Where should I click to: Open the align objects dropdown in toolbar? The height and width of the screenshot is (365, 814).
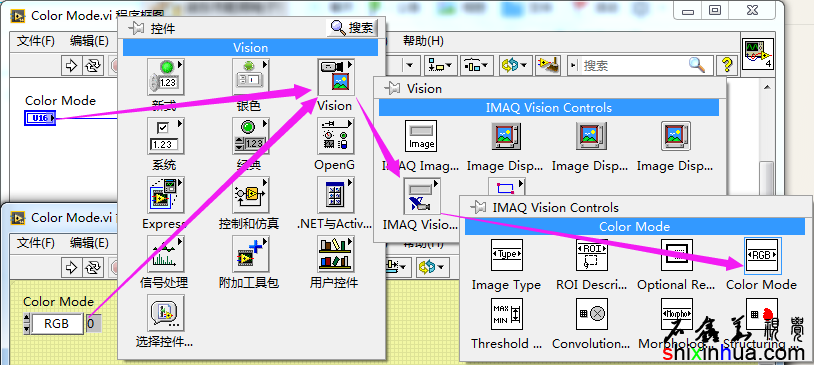pos(441,65)
